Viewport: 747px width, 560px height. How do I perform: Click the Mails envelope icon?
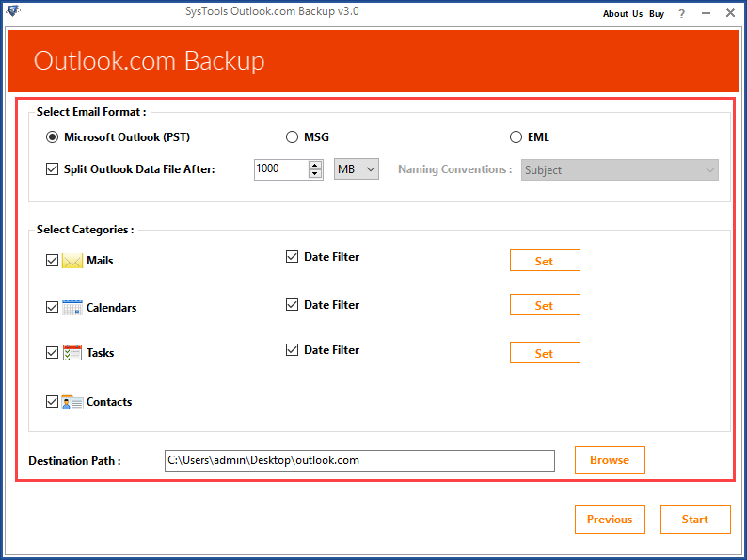point(72,260)
